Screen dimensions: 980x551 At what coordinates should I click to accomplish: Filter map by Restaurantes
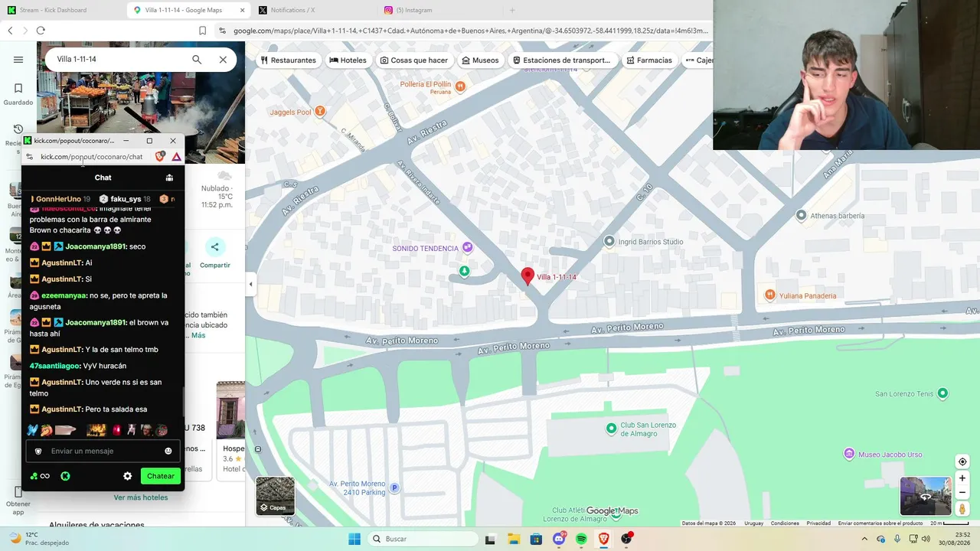coord(288,60)
